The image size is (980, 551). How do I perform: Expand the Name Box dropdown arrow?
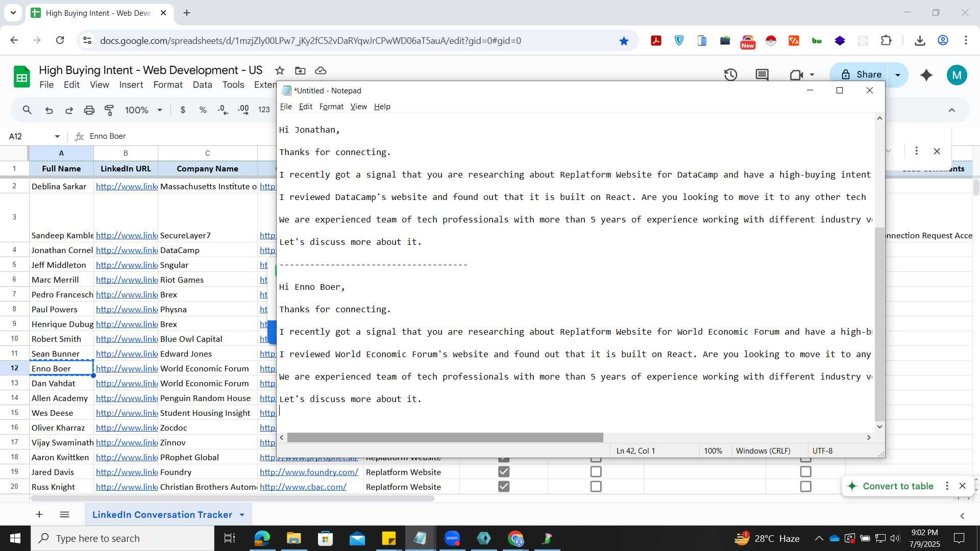pyautogui.click(x=57, y=136)
